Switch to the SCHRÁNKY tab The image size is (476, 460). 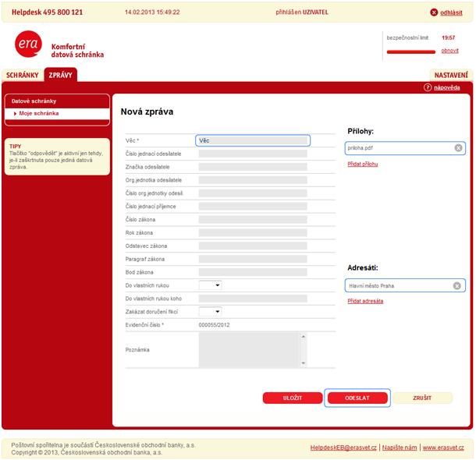point(22,76)
